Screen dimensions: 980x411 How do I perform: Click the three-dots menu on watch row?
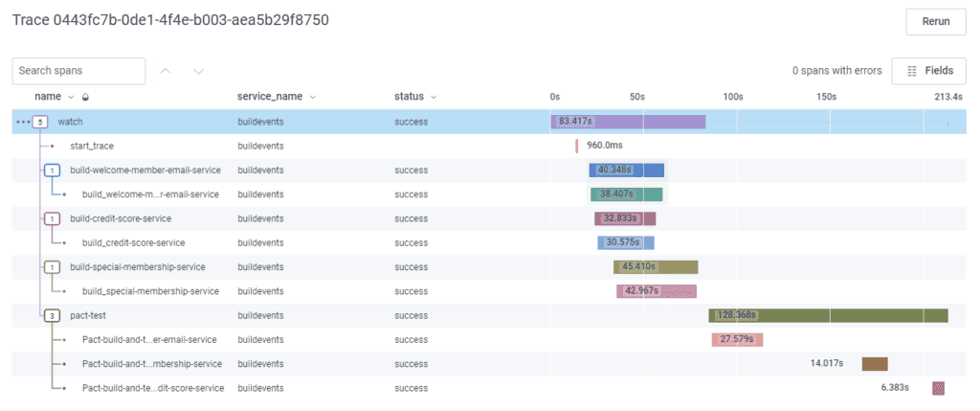click(23, 122)
